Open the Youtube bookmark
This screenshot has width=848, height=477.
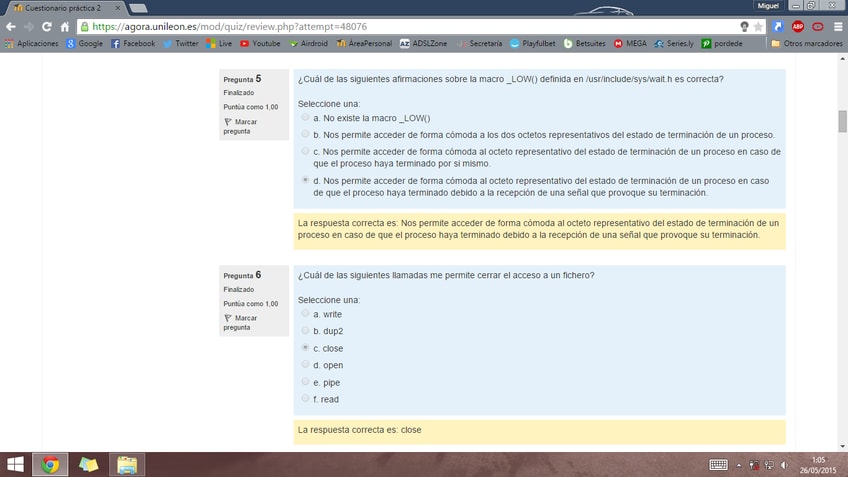tap(260, 43)
